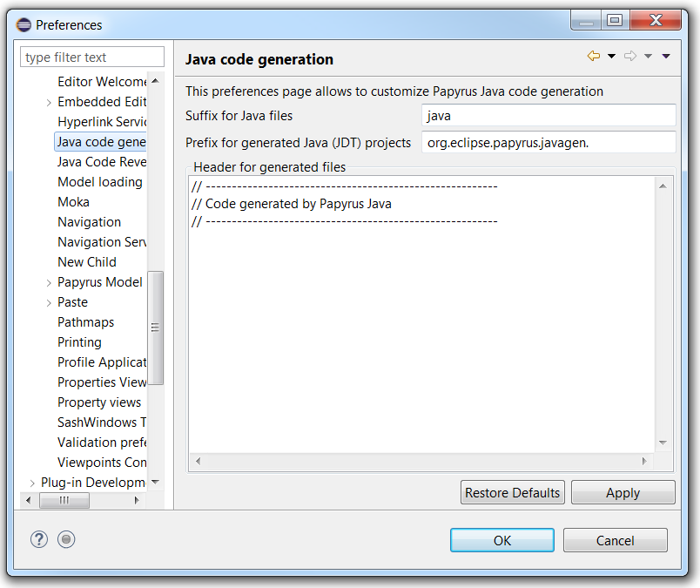Click the Forward navigation arrow

click(x=630, y=57)
